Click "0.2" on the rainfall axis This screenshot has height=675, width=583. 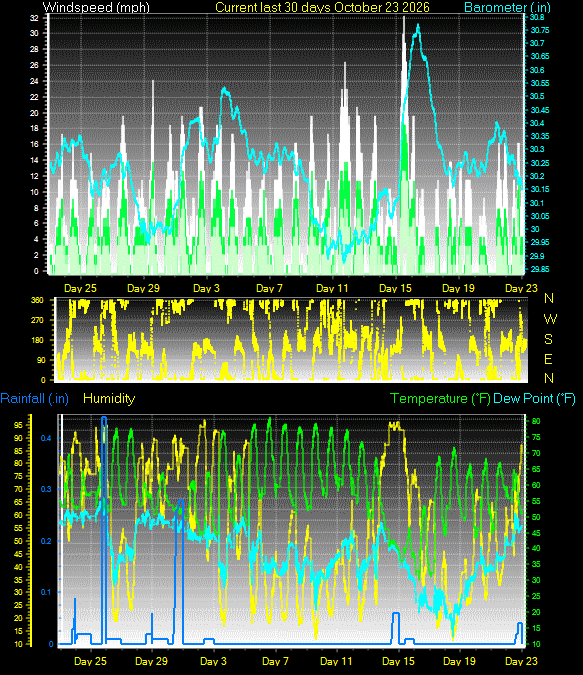coord(46,541)
